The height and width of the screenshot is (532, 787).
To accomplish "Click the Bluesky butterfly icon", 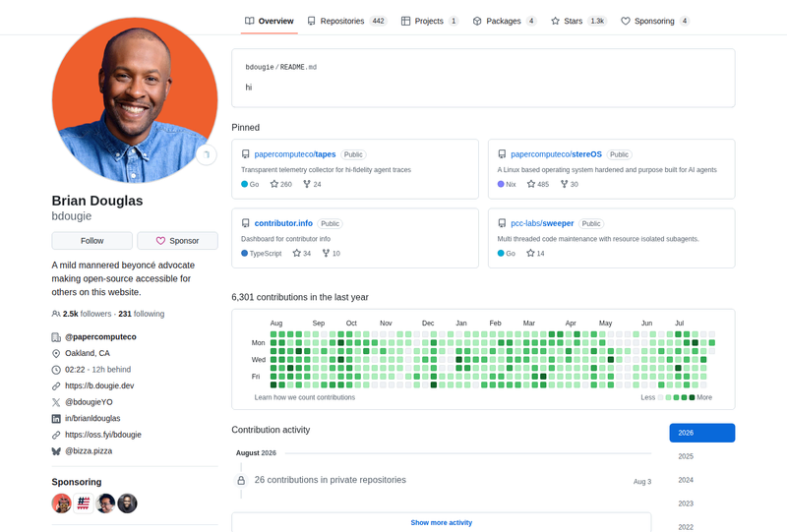I will coord(56,451).
